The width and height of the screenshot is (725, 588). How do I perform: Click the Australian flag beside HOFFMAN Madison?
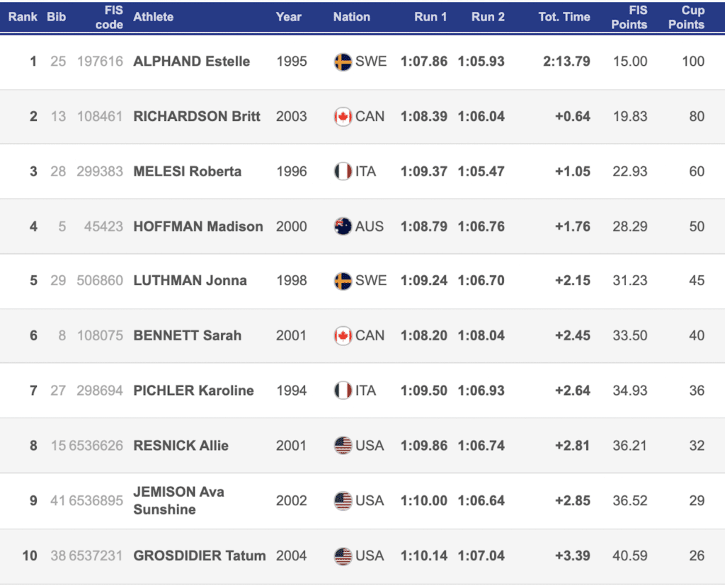343,226
